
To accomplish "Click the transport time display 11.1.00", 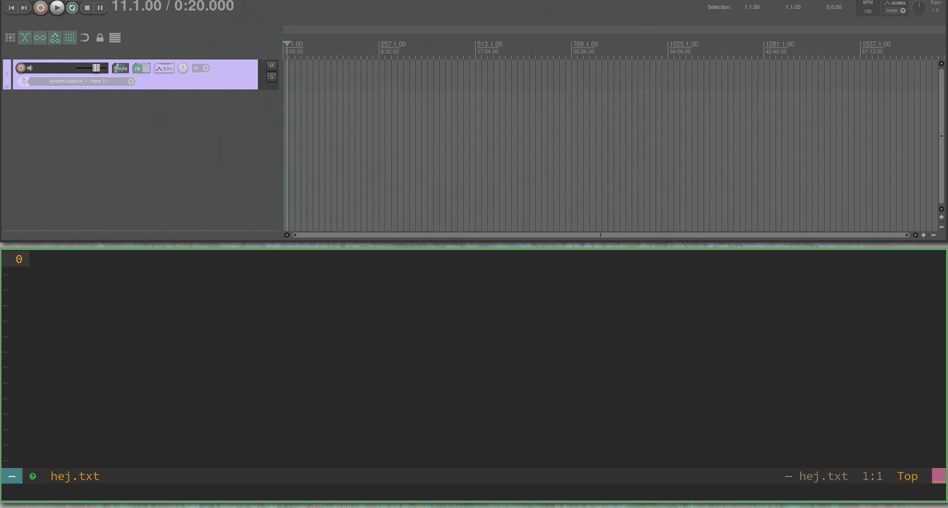I will (137, 6).
